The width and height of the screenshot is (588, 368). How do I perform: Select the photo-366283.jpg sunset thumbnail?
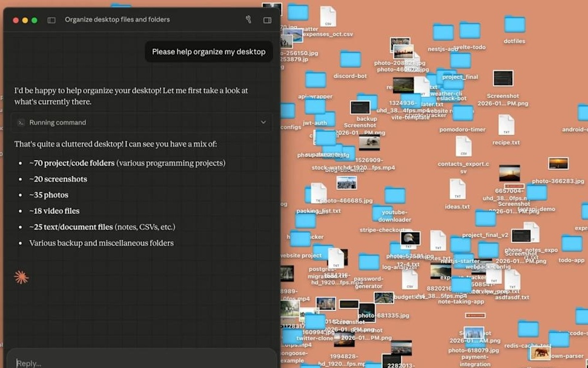(558, 164)
